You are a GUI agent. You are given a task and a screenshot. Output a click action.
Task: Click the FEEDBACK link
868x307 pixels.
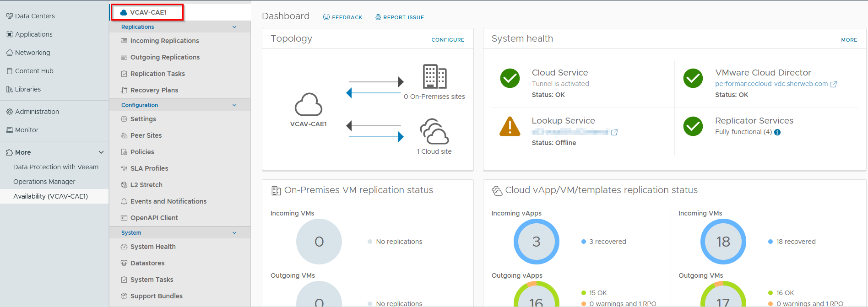(343, 17)
